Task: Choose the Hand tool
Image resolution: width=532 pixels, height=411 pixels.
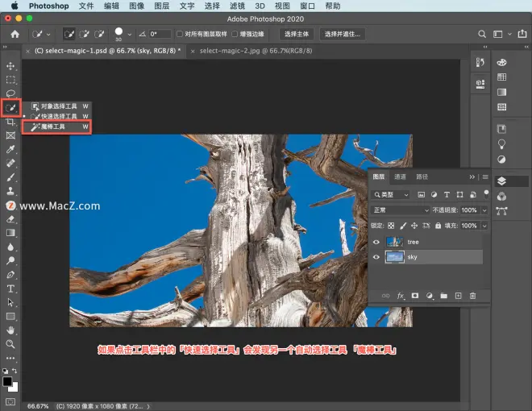Action: coord(10,330)
